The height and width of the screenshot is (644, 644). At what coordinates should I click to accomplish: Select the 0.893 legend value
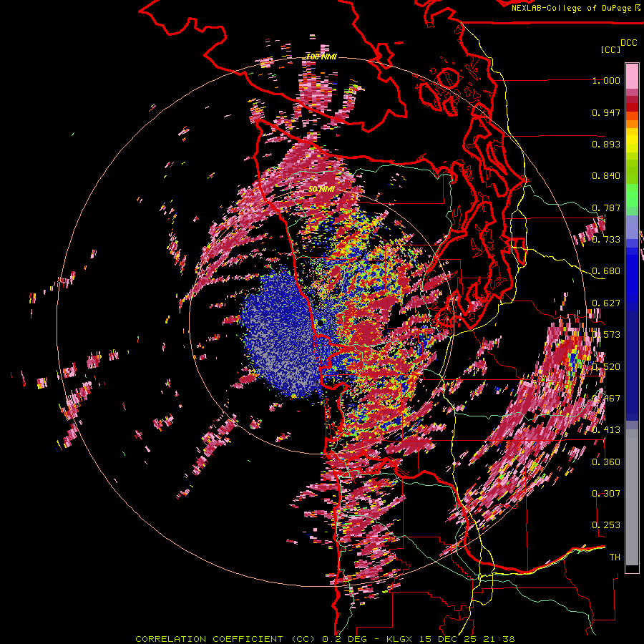[606, 144]
